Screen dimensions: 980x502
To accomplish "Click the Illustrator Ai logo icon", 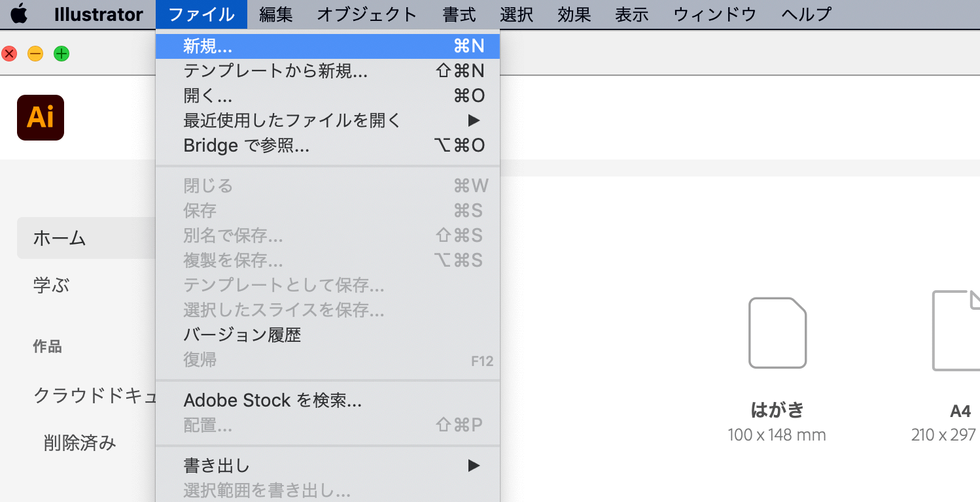I will pos(41,118).
